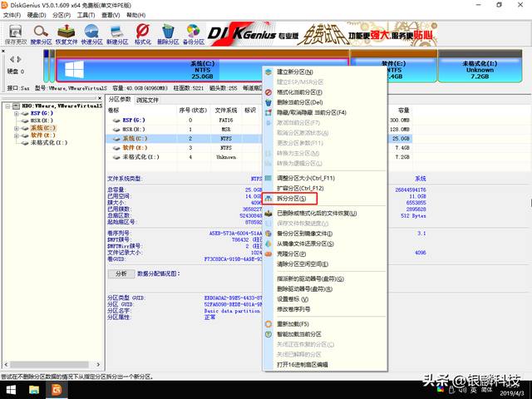Choose 打开16进制扇区编辑 menu entry

click(x=326, y=365)
